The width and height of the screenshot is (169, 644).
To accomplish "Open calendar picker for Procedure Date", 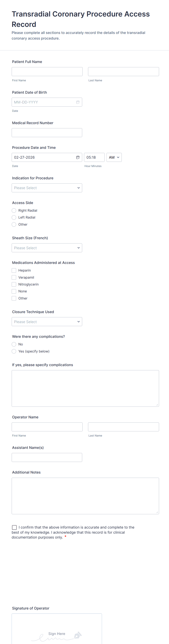I will (78, 158).
